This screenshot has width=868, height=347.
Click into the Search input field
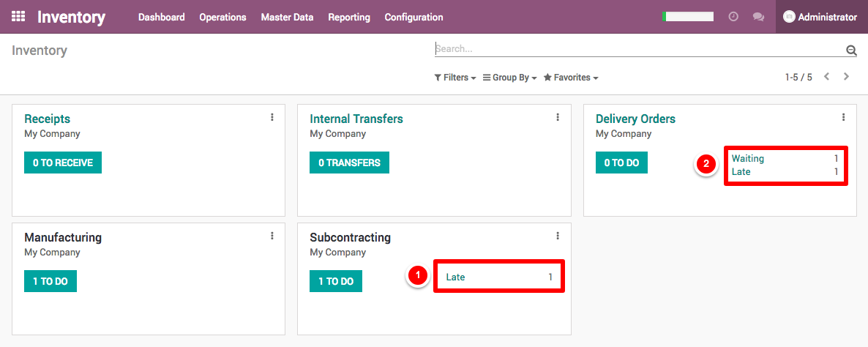pyautogui.click(x=637, y=49)
